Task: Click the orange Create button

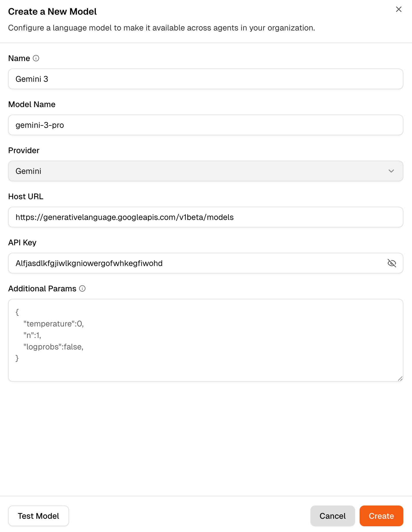Action: coord(381,516)
